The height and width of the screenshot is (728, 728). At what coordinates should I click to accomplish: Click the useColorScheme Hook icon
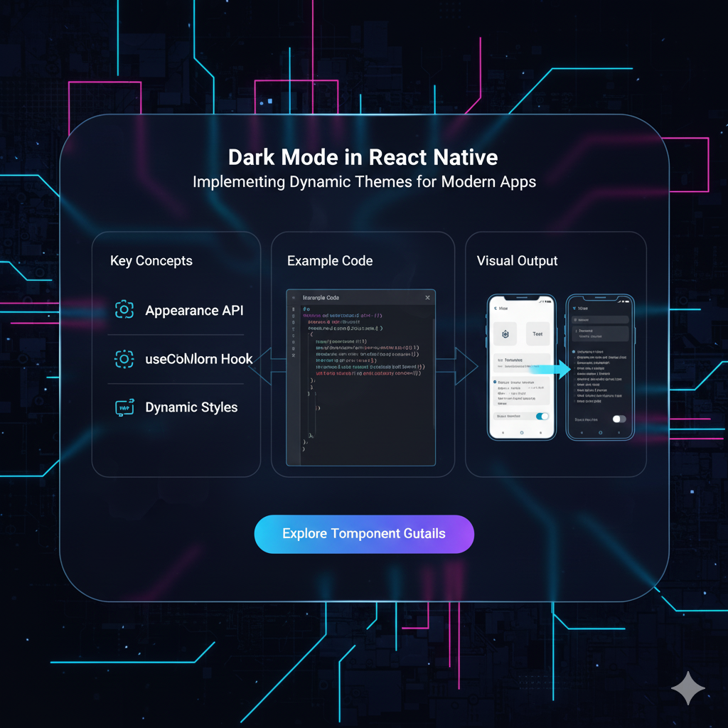tap(124, 359)
